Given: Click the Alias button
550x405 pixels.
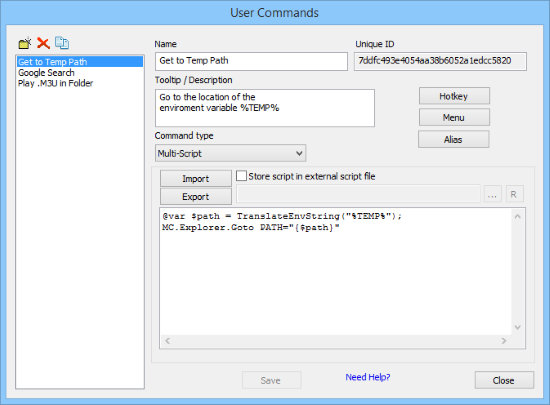Looking at the screenshot, I should (x=454, y=140).
